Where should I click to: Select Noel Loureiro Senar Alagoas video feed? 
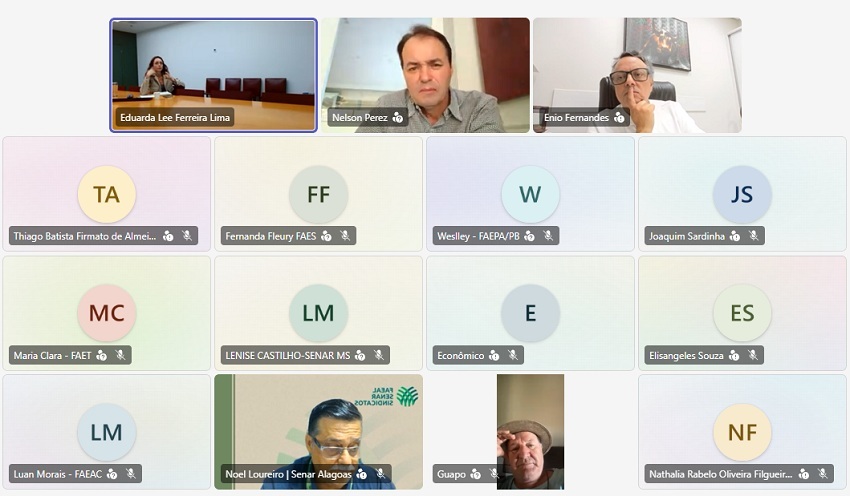pyautogui.click(x=318, y=431)
